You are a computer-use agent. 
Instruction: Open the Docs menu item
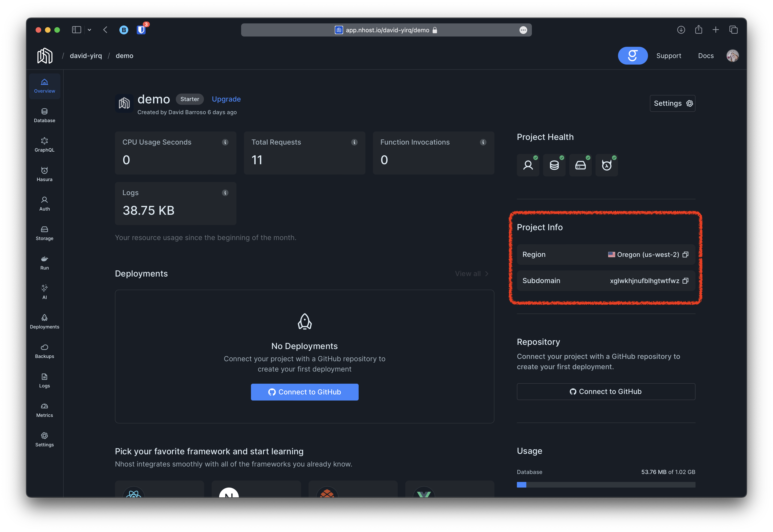[x=706, y=56]
